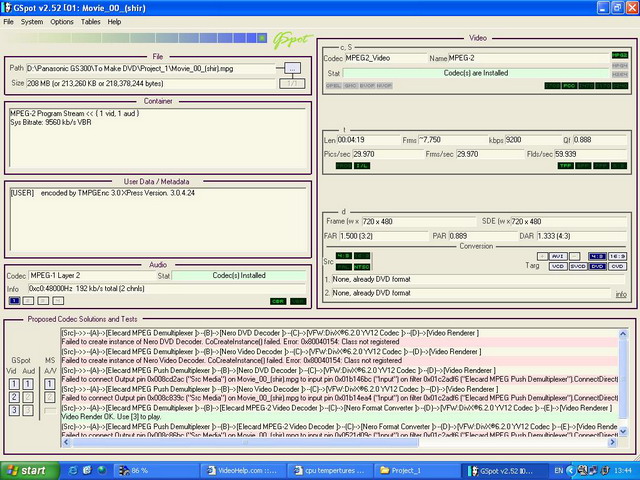Click the file Size field
640x480 pixels.
pos(151,83)
